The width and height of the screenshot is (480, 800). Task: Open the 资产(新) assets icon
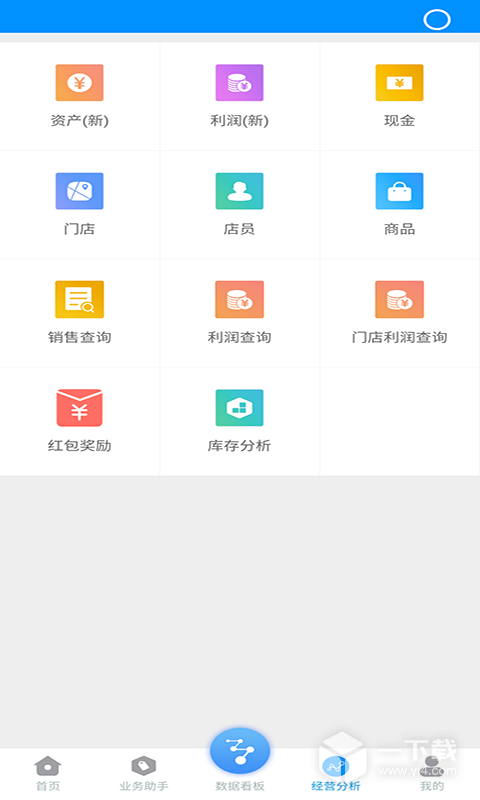[80, 83]
